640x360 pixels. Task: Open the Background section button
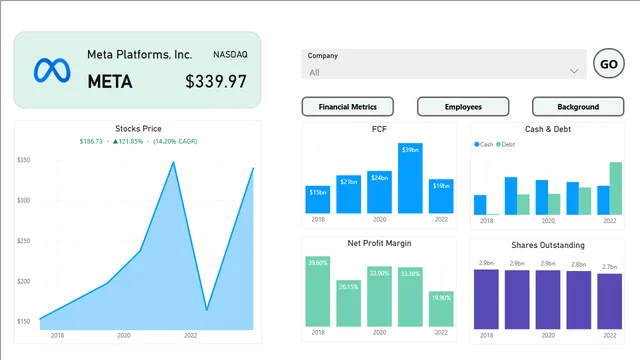578,107
